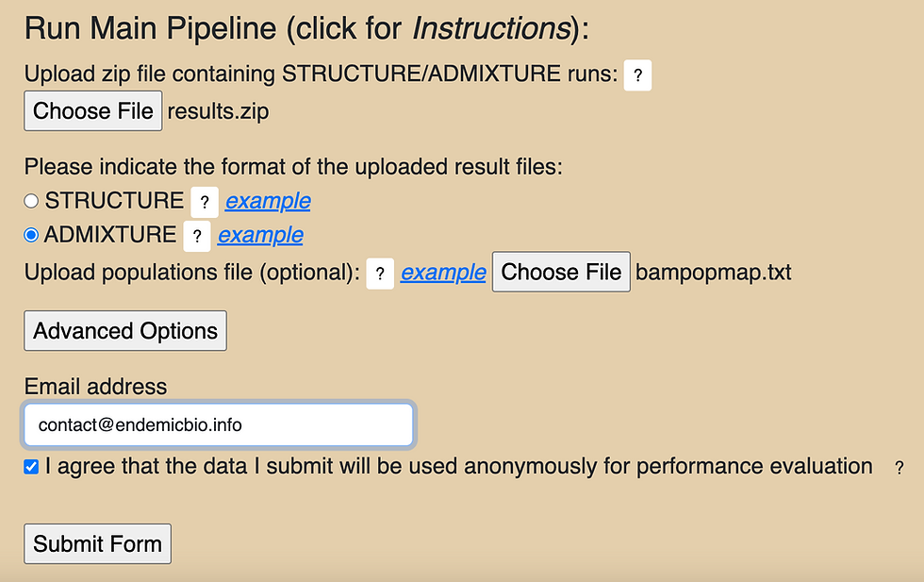Choose a file for the populations upload
This screenshot has width=924, height=582.
tap(561, 273)
